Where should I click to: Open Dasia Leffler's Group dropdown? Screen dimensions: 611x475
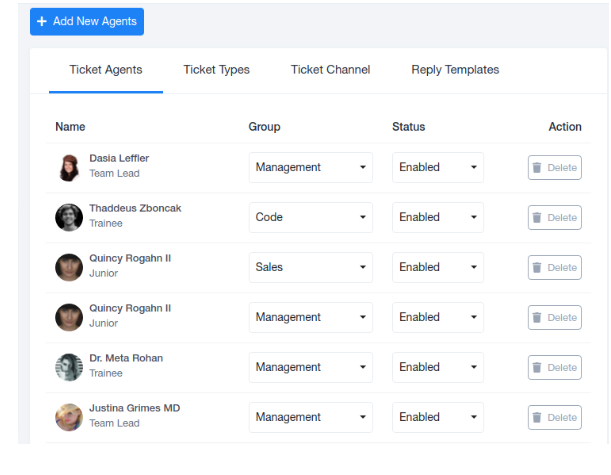pos(311,168)
